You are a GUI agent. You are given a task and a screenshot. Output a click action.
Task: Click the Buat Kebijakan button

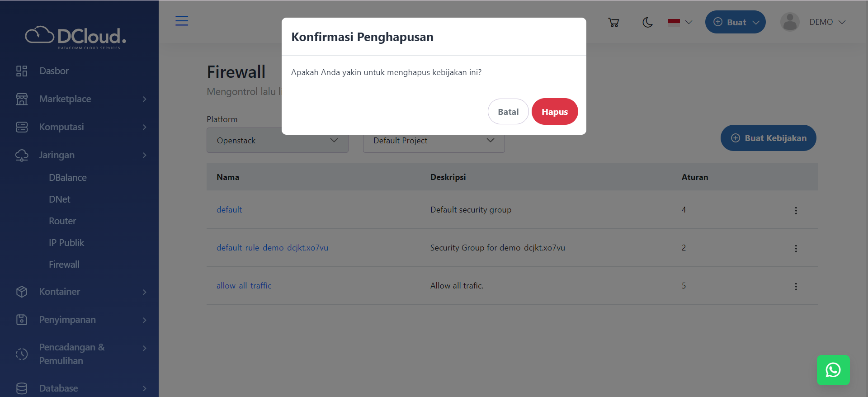point(768,138)
